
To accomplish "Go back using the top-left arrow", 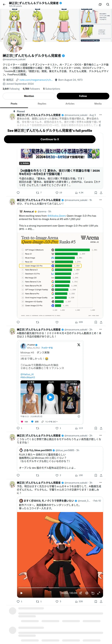I will point(4,4).
